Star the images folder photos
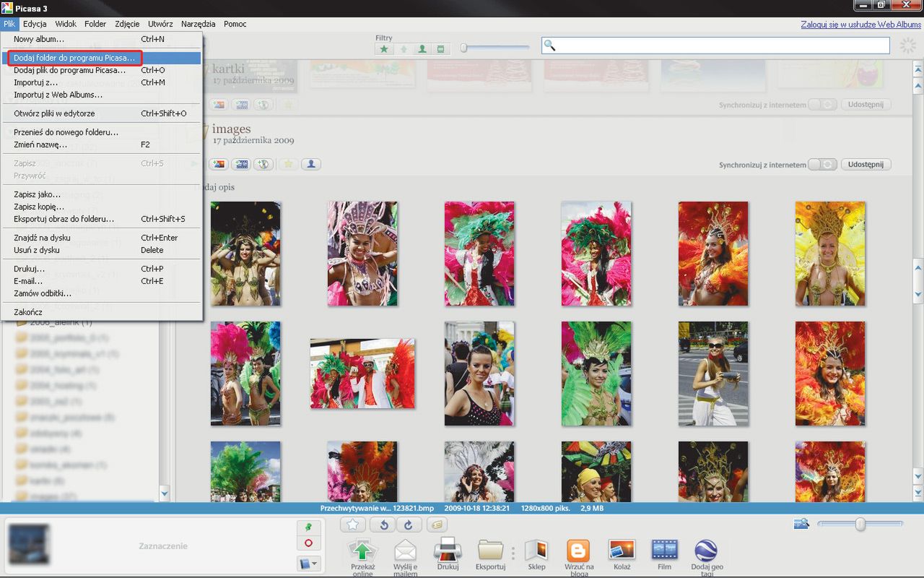924x578 pixels. (x=289, y=165)
